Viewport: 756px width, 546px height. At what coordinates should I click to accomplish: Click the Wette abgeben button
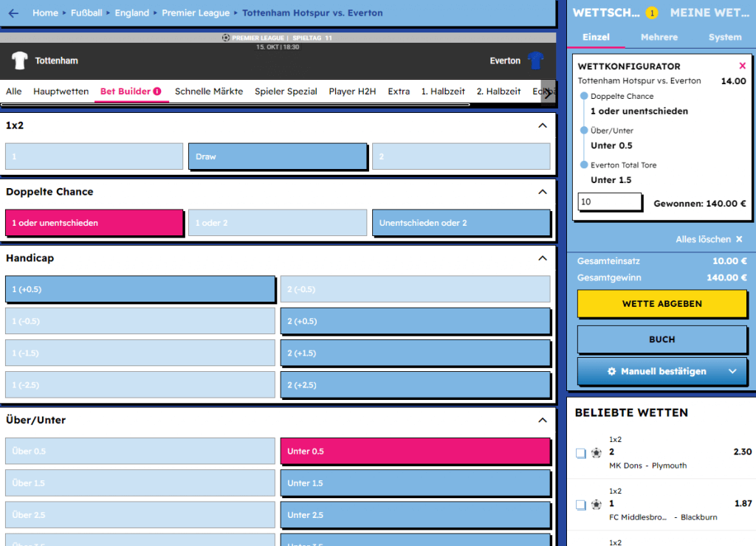tap(662, 303)
